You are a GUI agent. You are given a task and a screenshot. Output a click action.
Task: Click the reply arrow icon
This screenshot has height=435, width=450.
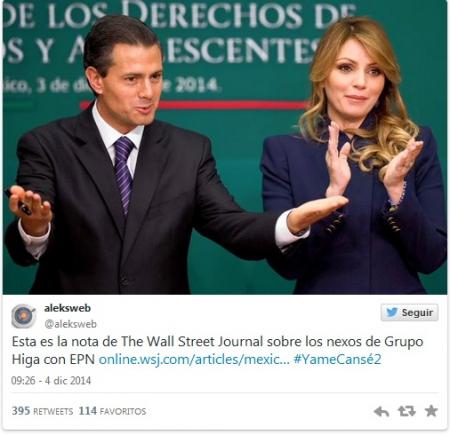point(381,411)
